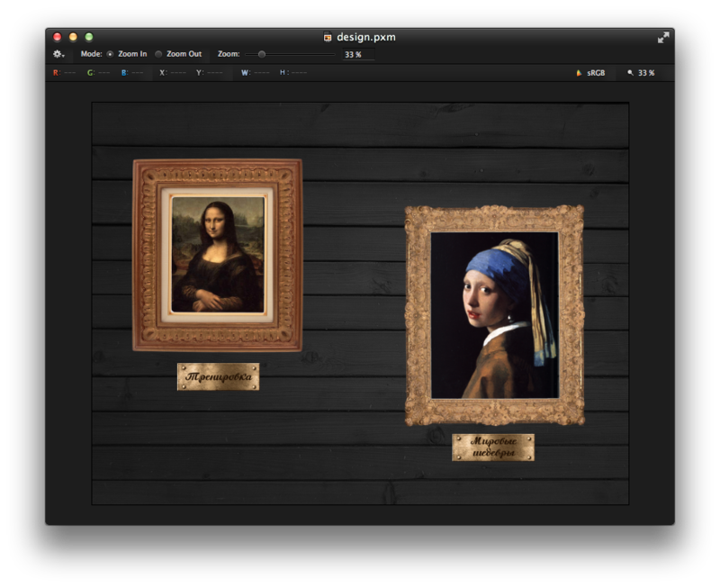Click the sRGB color profile icon
Image resolution: width=720 pixels, height=588 pixels.
click(x=579, y=73)
